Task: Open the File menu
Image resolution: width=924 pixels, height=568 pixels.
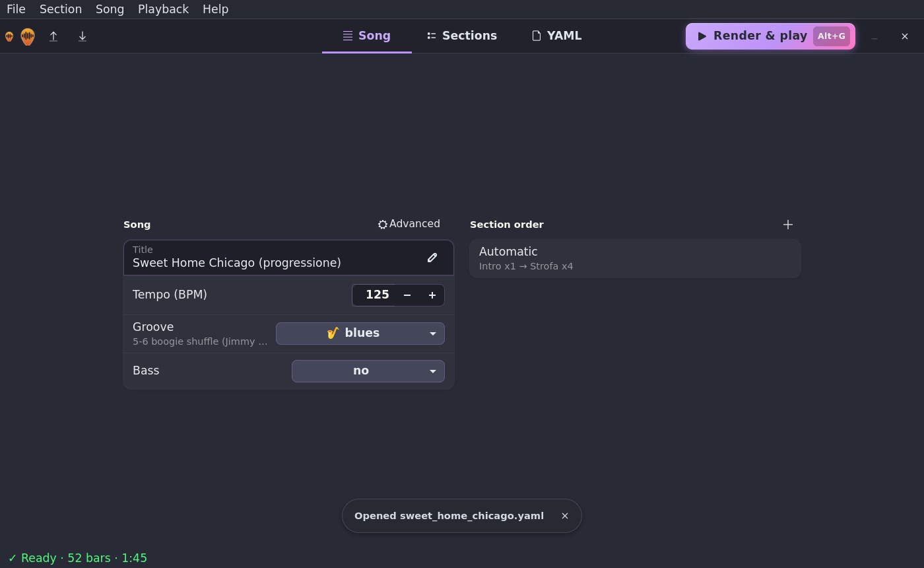Action: pos(16,9)
